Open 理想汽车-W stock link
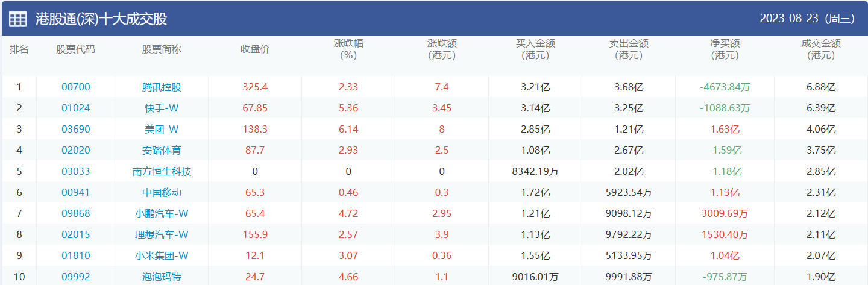This screenshot has height=285, width=868. pos(162,234)
